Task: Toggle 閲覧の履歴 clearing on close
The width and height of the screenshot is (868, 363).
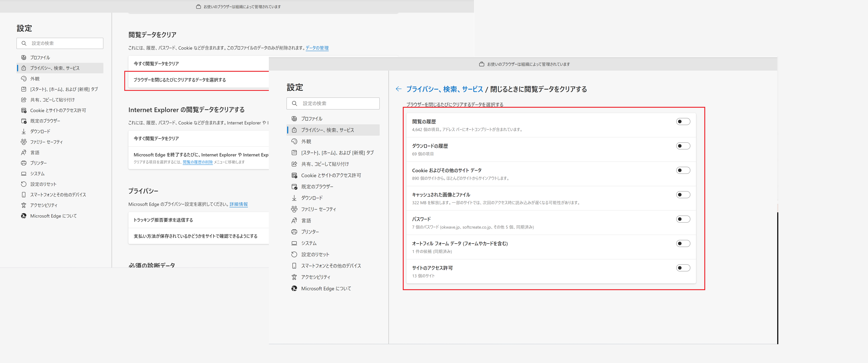Action: (683, 121)
